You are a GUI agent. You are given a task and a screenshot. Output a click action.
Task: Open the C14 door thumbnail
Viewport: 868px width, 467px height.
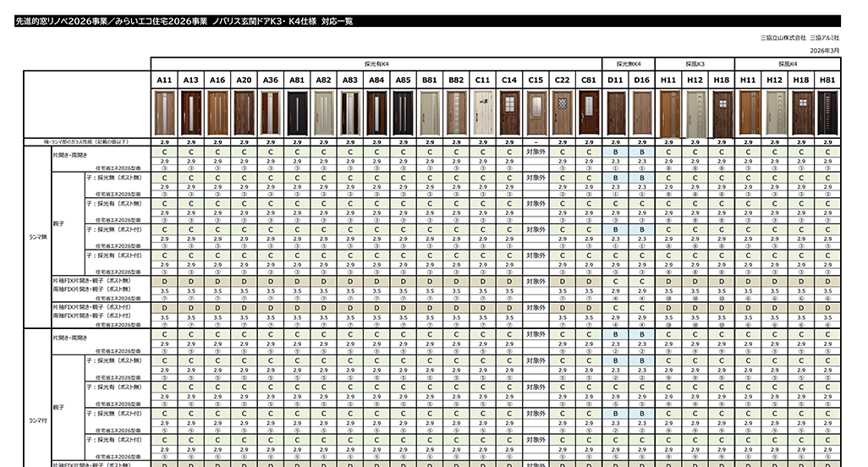click(508, 113)
